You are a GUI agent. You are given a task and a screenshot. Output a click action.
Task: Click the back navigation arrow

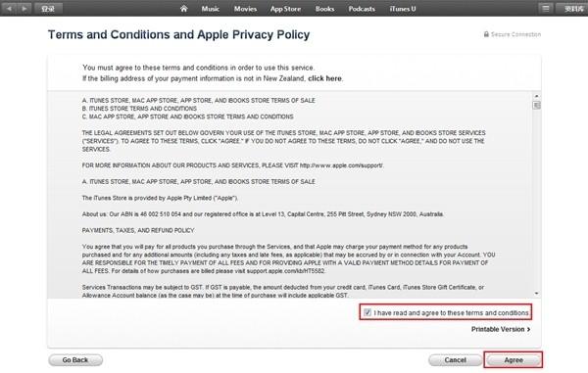click(9, 8)
